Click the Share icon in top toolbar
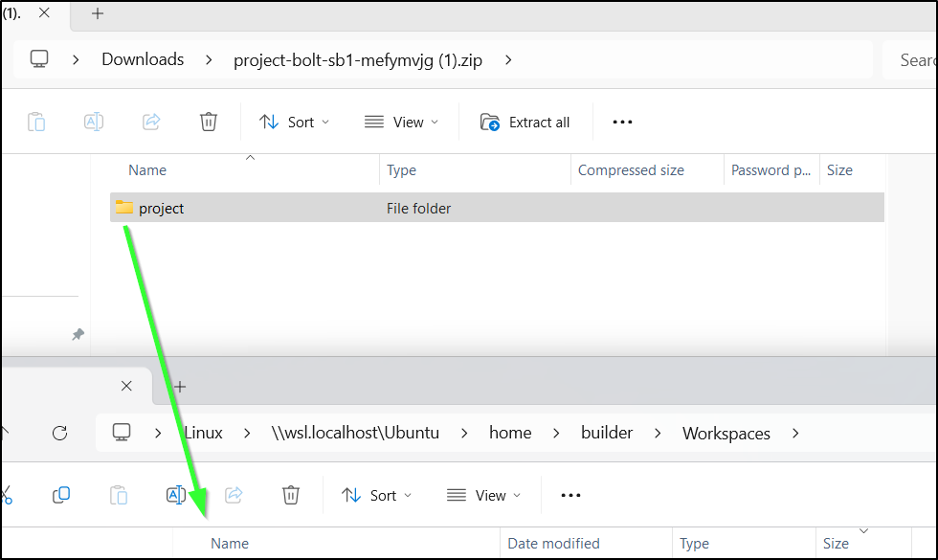This screenshot has height=560, width=938. (x=151, y=123)
